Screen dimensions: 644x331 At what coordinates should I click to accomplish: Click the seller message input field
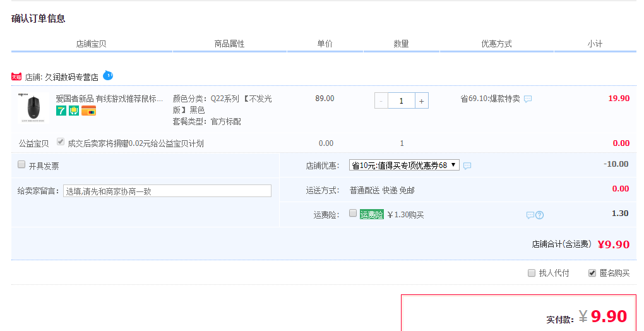tap(167, 191)
